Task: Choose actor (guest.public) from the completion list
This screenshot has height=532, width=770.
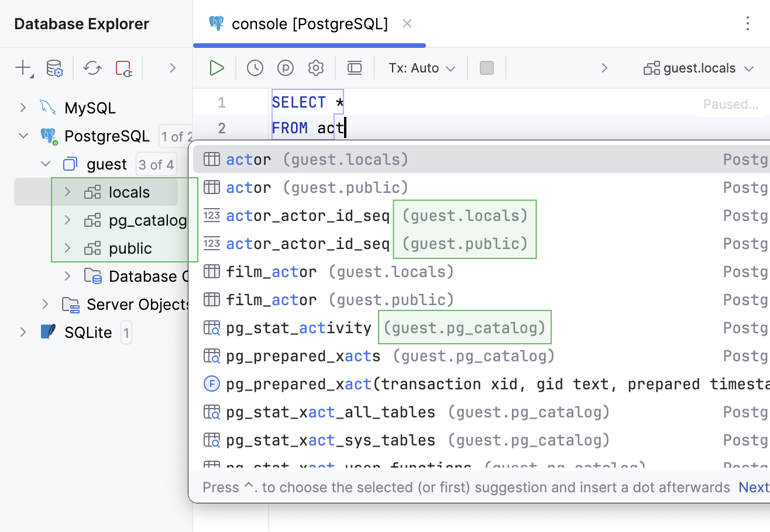Action: click(317, 188)
